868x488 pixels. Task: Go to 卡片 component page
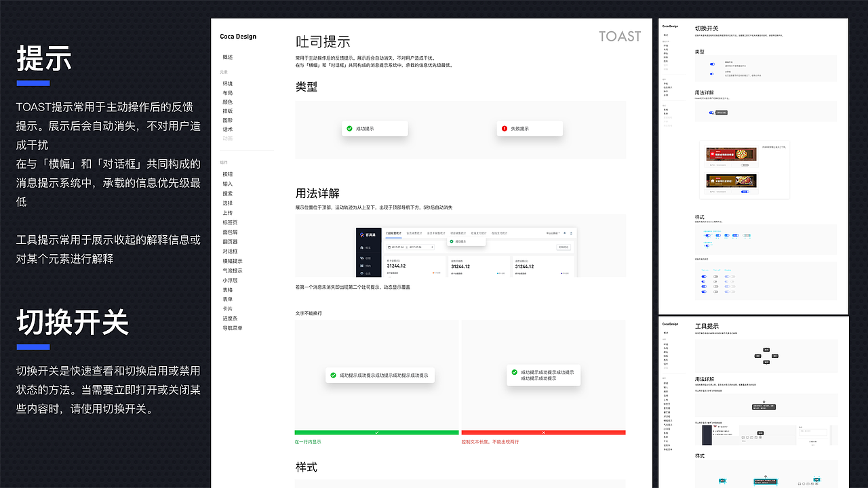coord(227,308)
